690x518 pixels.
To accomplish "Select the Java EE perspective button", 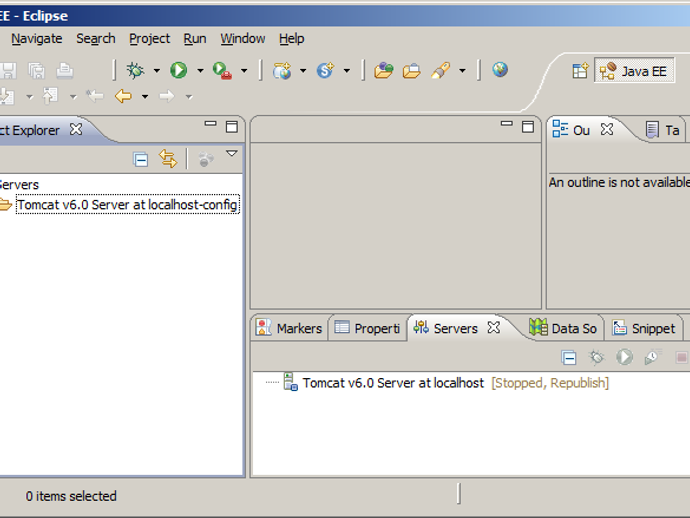I will (x=634, y=70).
